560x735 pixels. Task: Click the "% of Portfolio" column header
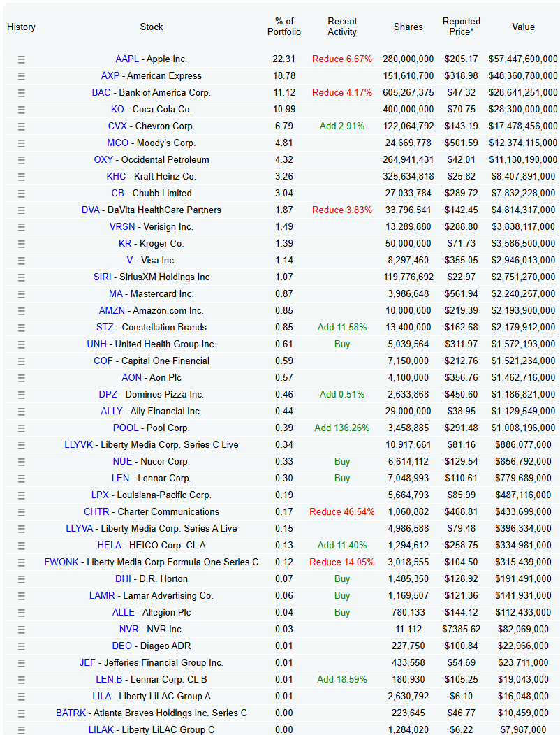pos(284,27)
